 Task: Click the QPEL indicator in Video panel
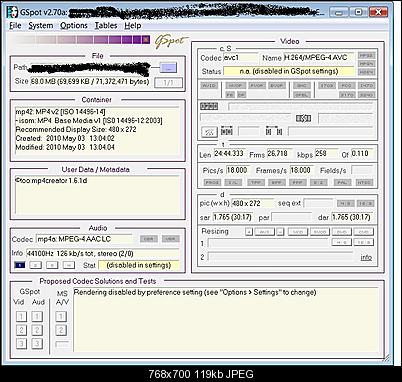pyautogui.click(x=302, y=95)
